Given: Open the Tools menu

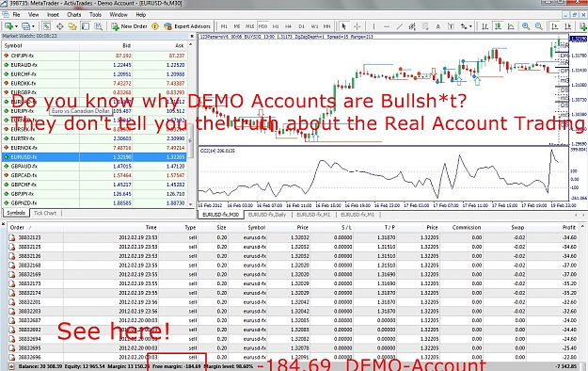Looking at the screenshot, I should pos(95,15).
